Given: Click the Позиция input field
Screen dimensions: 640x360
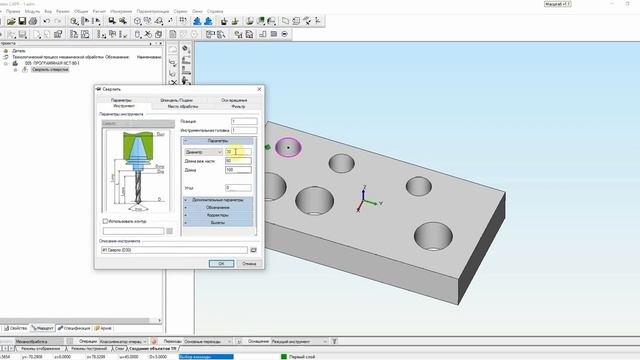Looking at the screenshot, I should (244, 121).
